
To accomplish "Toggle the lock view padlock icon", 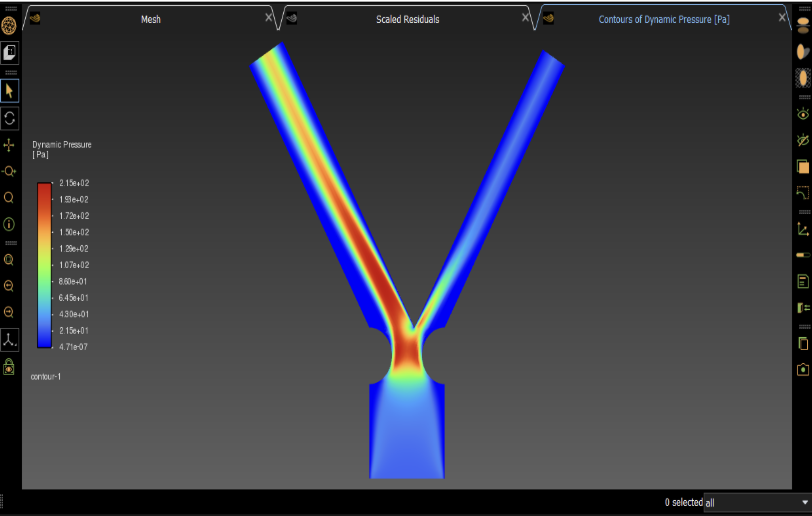I will point(9,367).
